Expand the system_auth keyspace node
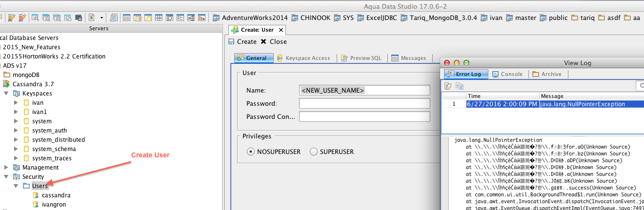Viewport: 644px width, 210px height. (x=16, y=130)
